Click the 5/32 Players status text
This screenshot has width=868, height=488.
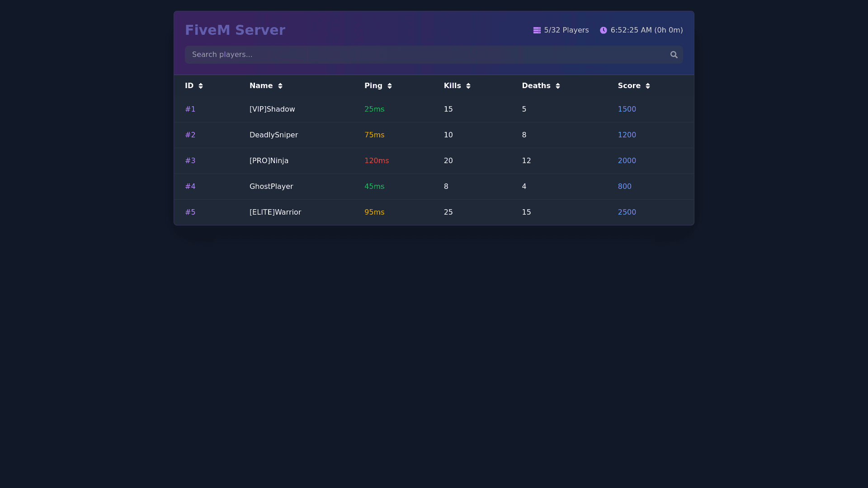tap(566, 30)
